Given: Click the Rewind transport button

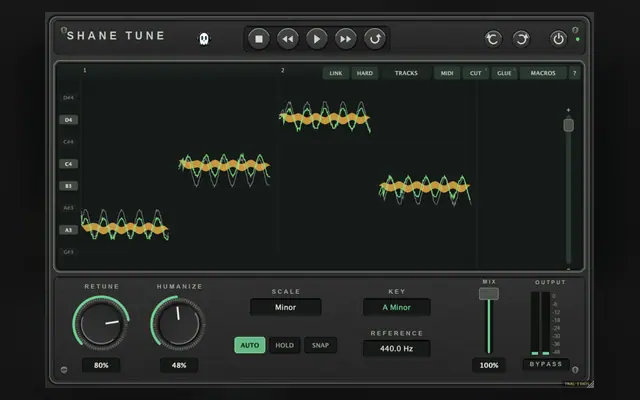Looking at the screenshot, I should (288, 39).
